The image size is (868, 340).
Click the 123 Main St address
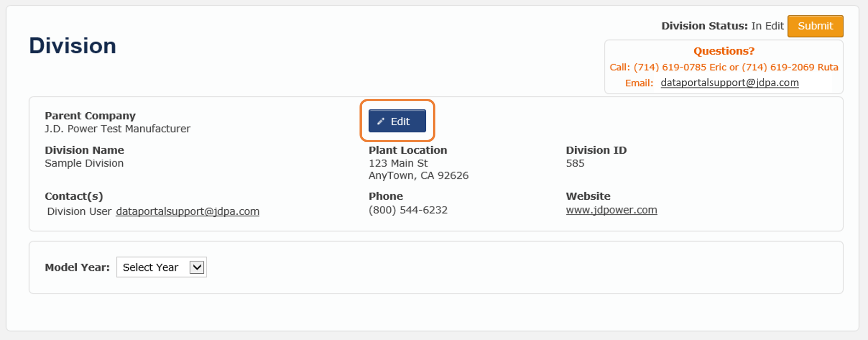[398, 163]
